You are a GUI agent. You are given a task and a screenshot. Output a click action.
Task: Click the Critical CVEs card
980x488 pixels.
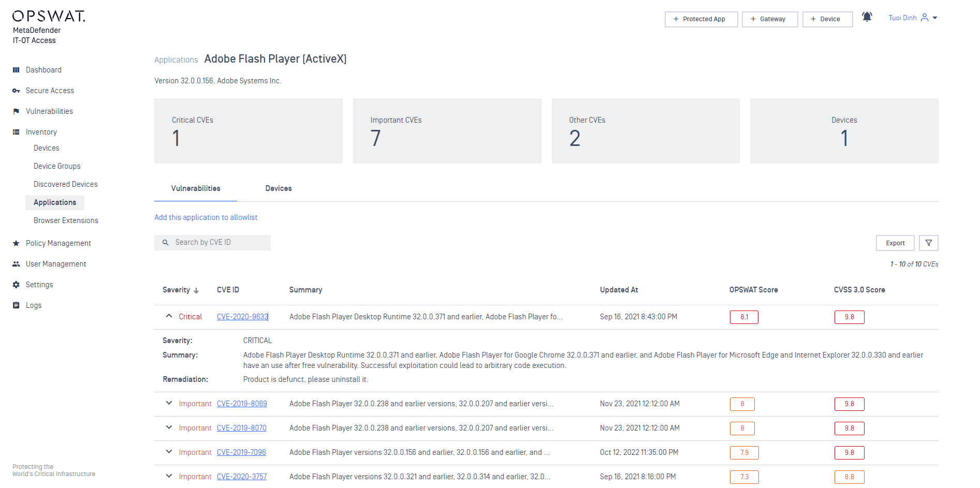tap(248, 131)
